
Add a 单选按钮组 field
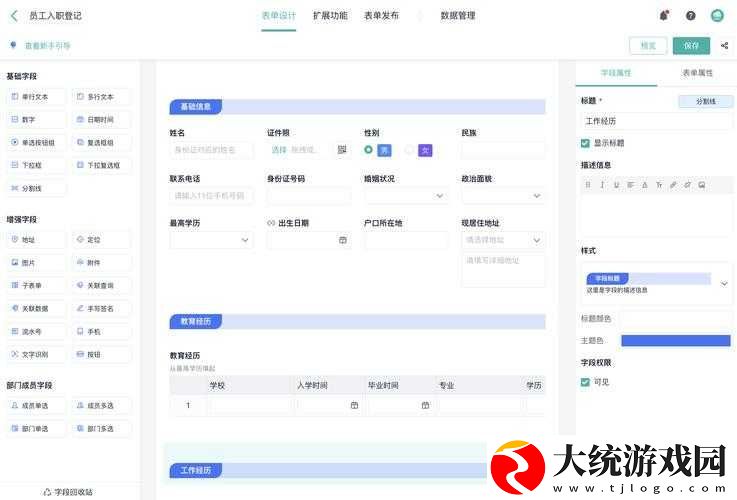[x=36, y=142]
